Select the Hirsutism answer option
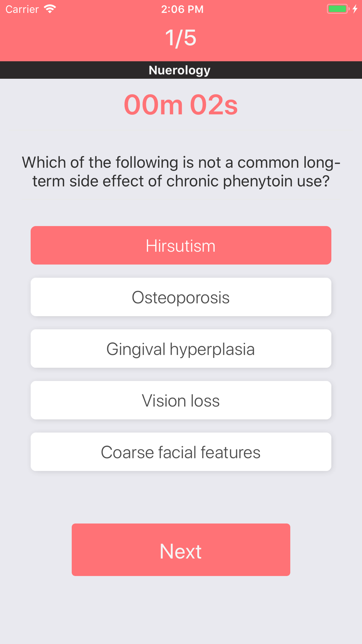Viewport: 362px width, 644px height. point(181,245)
